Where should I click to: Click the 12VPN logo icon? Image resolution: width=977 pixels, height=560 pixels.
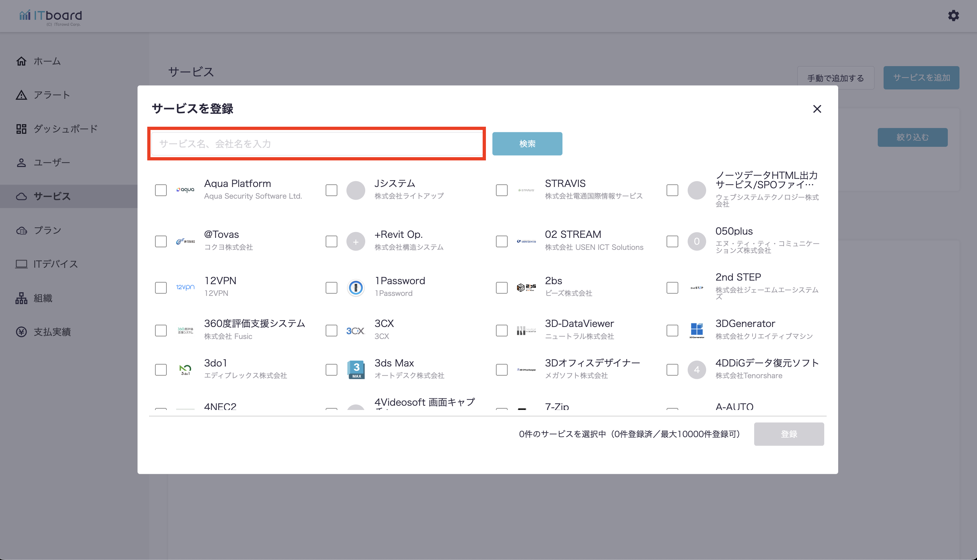185,287
